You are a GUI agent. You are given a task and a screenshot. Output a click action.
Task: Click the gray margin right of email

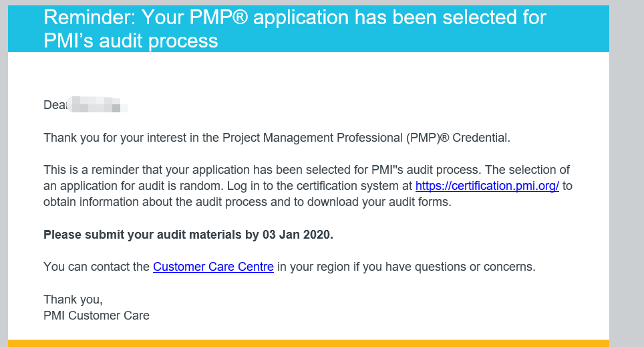click(627, 174)
